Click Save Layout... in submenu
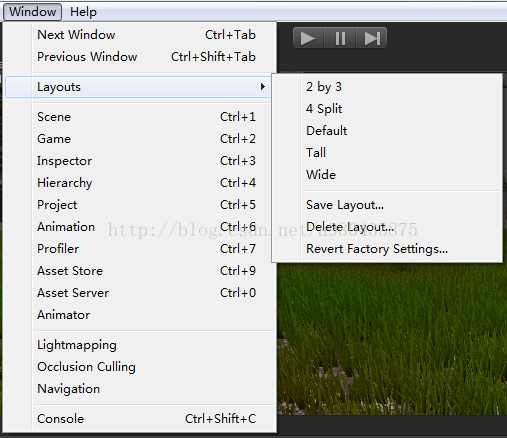The image size is (507, 438). point(387,205)
